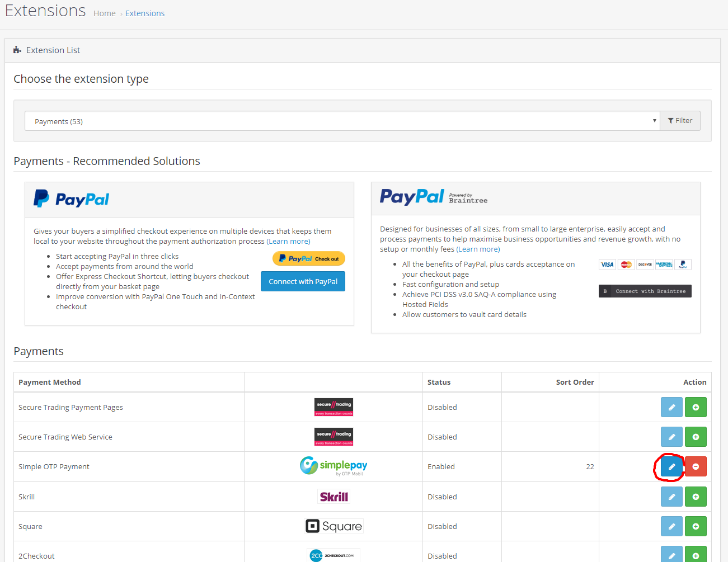728x562 pixels.
Task: Click Connect with PayPal button
Action: 303,281
